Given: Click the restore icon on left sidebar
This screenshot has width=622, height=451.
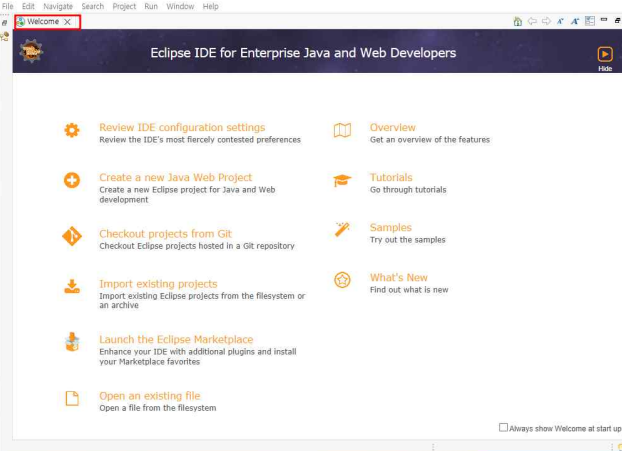Looking at the screenshot, I should 4,23.
